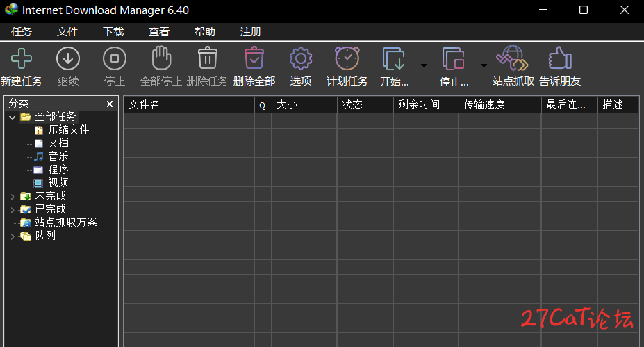Select 音乐 category label
The height and width of the screenshot is (347, 644).
coord(58,156)
